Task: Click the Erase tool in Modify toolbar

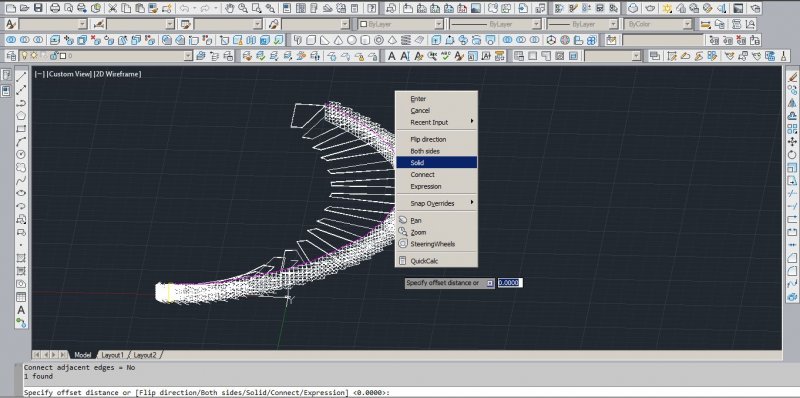Action: coord(792,77)
